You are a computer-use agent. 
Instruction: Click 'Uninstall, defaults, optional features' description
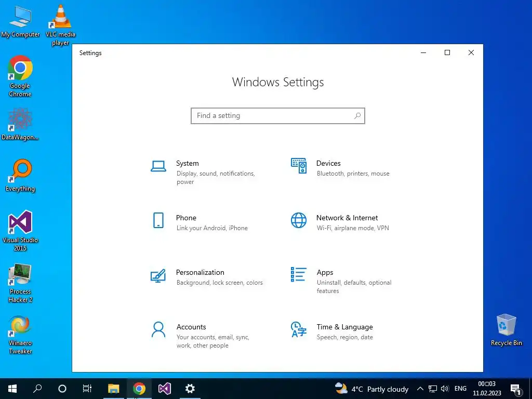354,287
